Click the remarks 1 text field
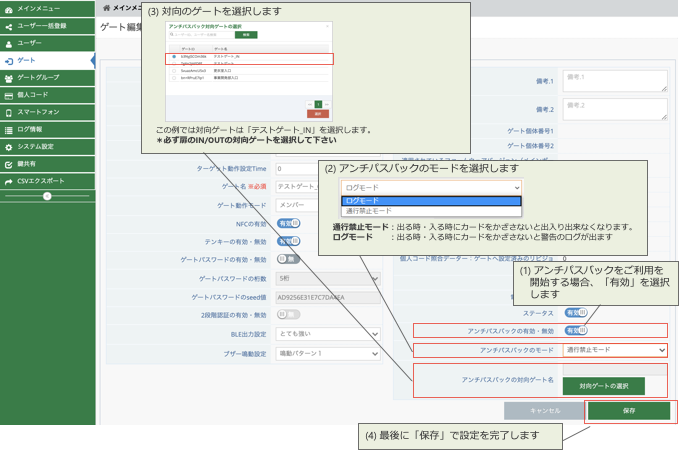 click(x=615, y=81)
